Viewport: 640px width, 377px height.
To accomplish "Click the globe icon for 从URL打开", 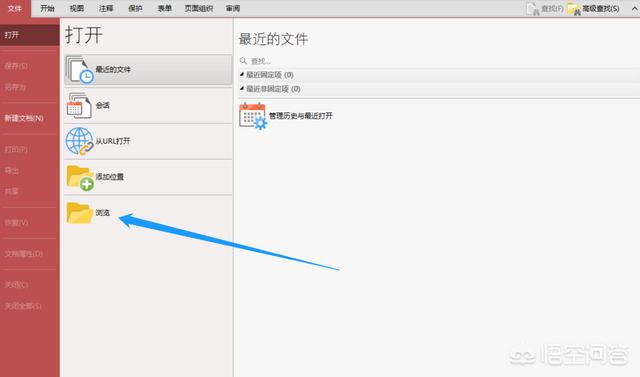I will (80, 141).
